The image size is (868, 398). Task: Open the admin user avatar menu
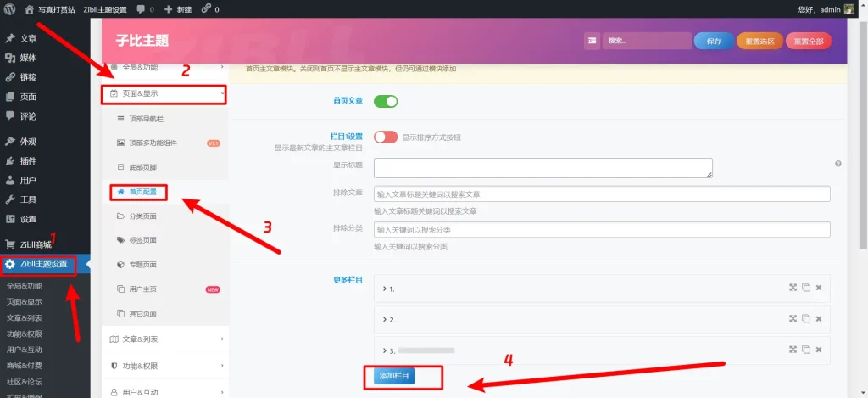[849, 9]
